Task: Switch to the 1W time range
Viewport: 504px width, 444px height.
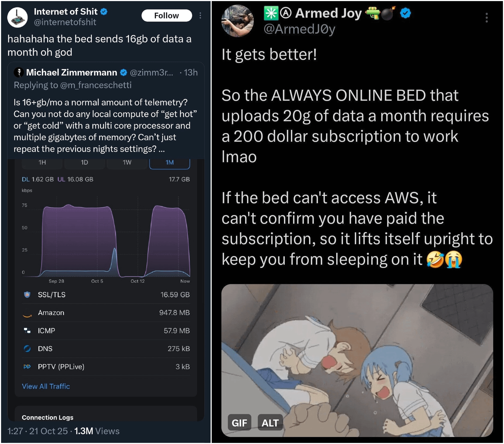Action: click(127, 162)
